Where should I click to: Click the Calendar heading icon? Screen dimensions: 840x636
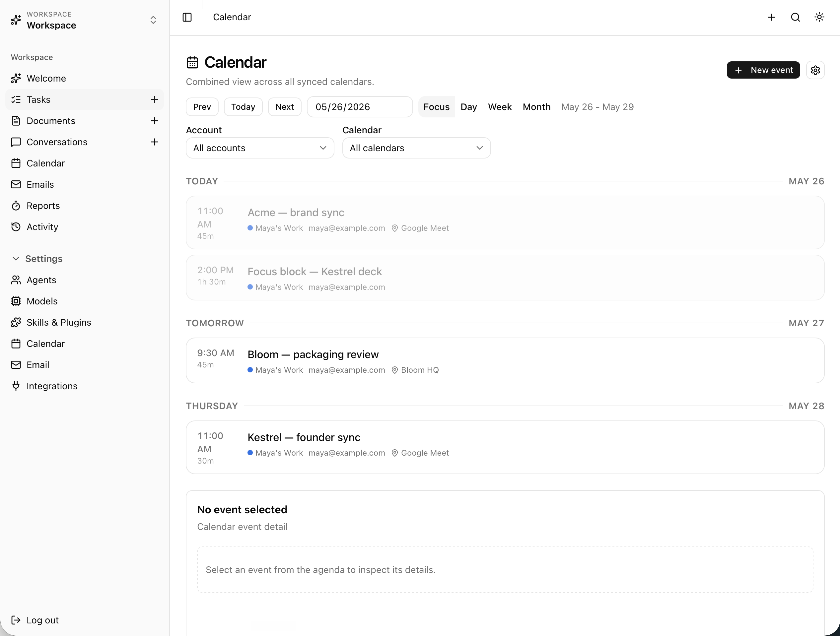[x=192, y=63]
